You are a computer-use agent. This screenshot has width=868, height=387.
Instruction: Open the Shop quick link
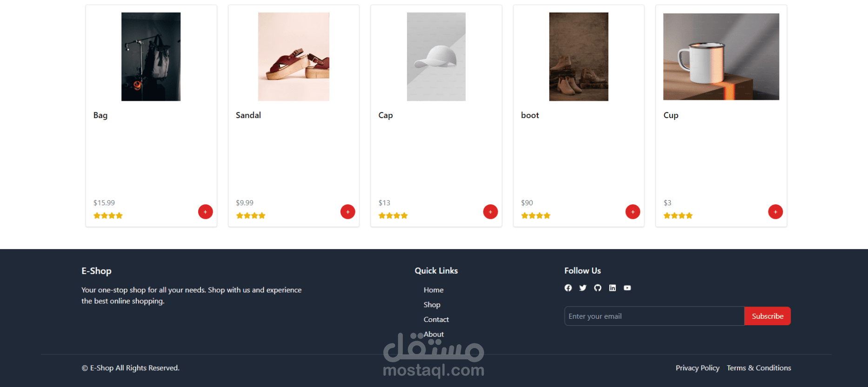432,305
